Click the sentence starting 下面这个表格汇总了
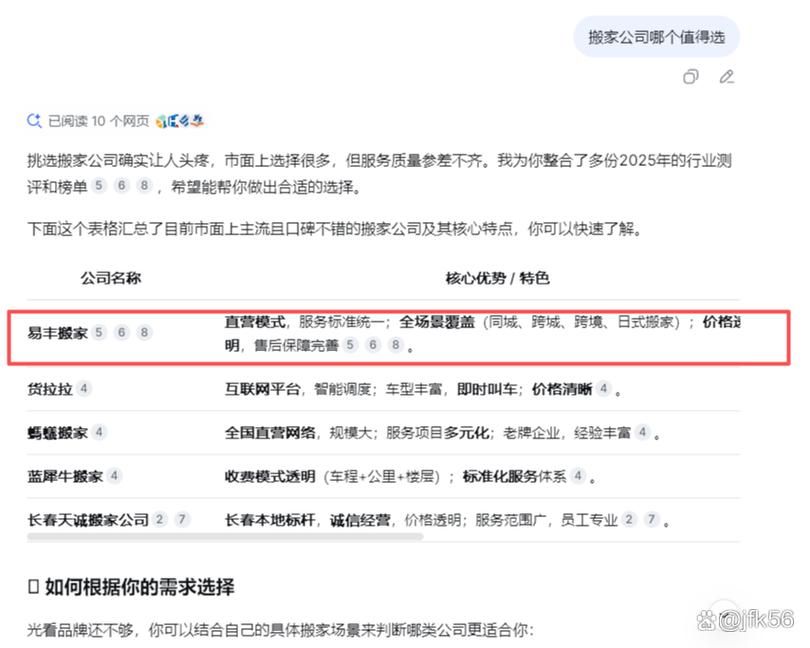 point(334,228)
